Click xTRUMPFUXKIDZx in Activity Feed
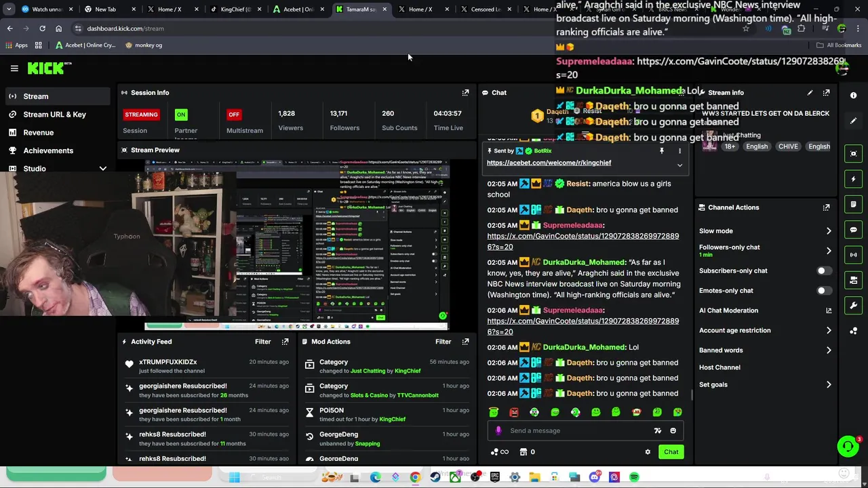This screenshot has width=868, height=488. tap(168, 362)
